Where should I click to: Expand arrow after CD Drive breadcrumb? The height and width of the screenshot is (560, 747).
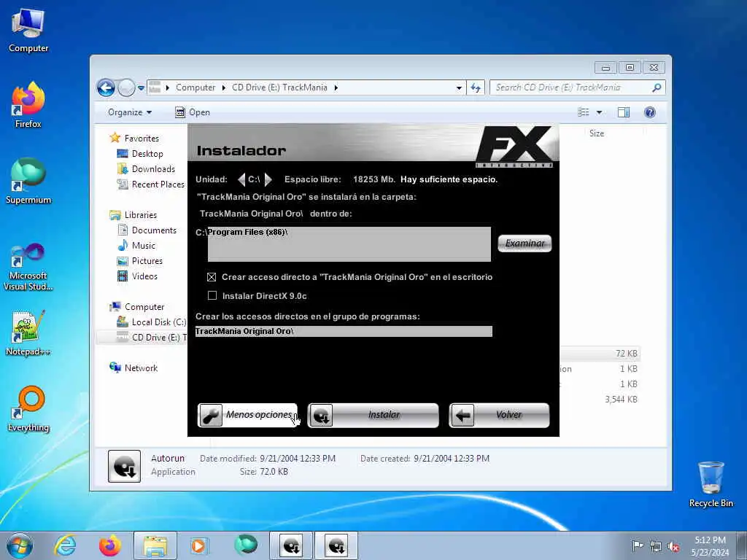(336, 87)
